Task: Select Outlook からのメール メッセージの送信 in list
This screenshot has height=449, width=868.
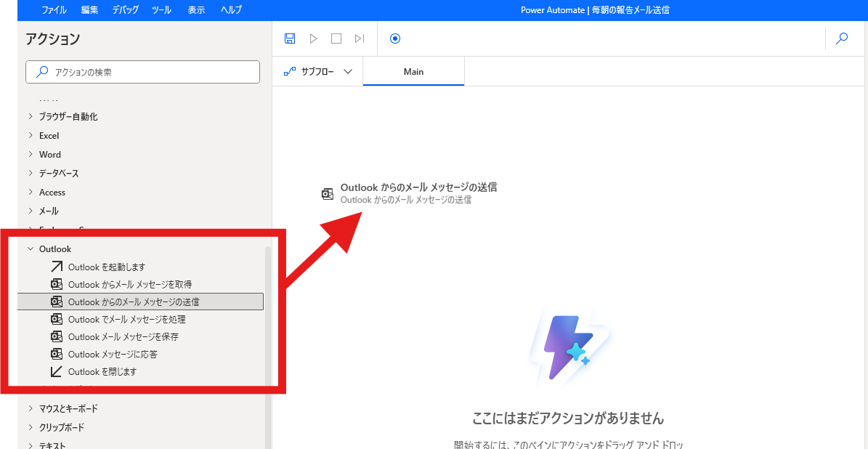Action: click(x=141, y=302)
